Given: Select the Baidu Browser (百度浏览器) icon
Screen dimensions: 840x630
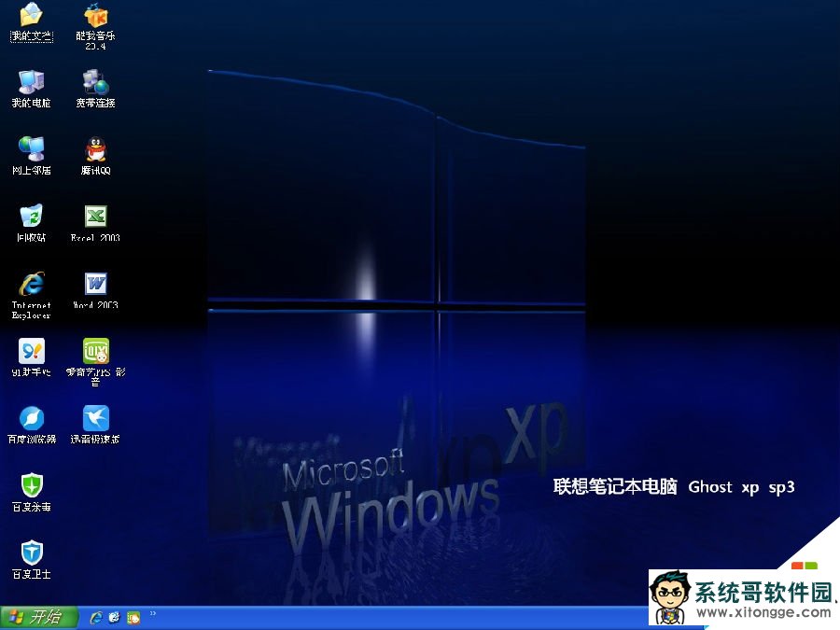Looking at the screenshot, I should (x=31, y=418).
